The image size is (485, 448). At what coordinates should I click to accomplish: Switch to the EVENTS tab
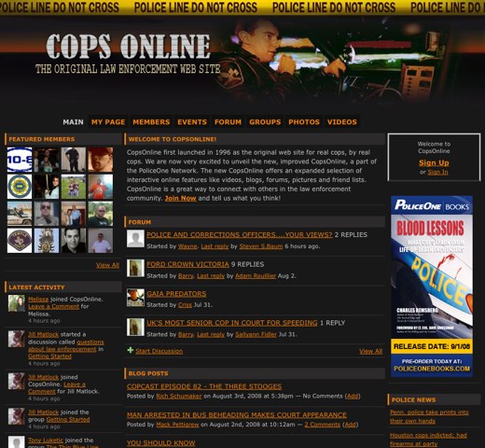tap(192, 122)
